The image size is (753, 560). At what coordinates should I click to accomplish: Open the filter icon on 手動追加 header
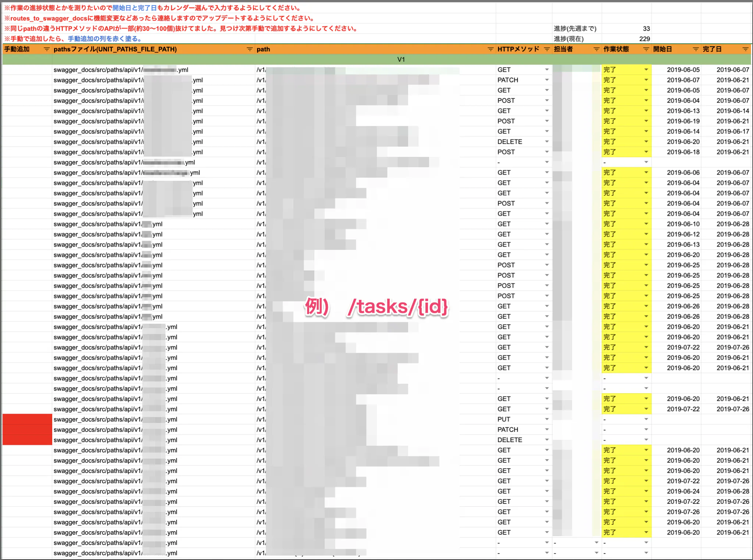46,49
